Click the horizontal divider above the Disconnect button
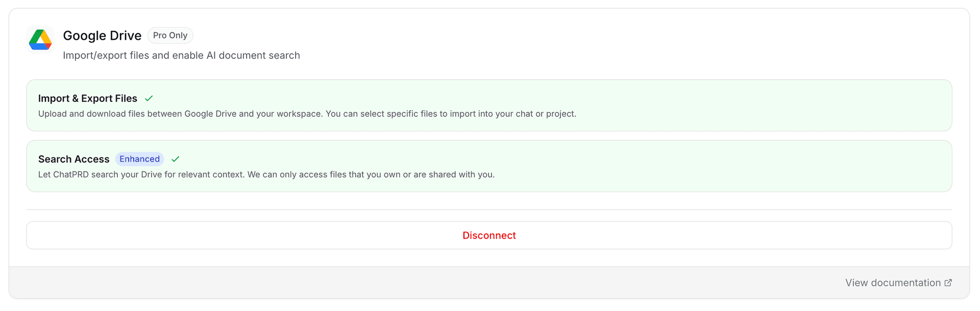 coord(489,210)
